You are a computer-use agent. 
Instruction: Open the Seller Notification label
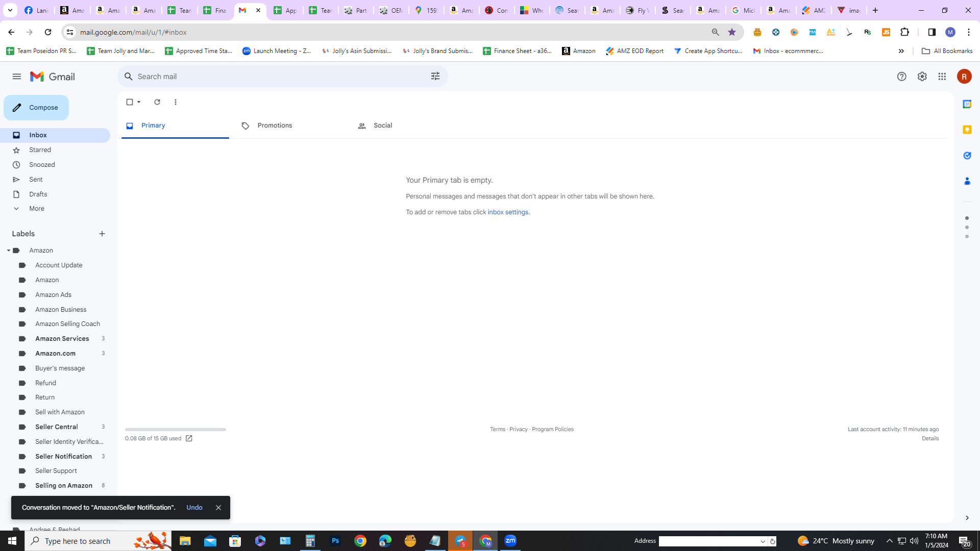pyautogui.click(x=63, y=457)
